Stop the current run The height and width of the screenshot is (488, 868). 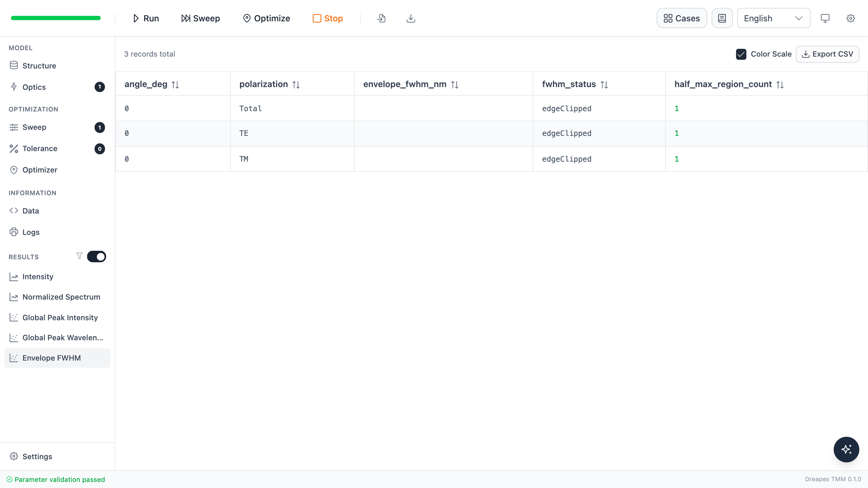coord(328,18)
